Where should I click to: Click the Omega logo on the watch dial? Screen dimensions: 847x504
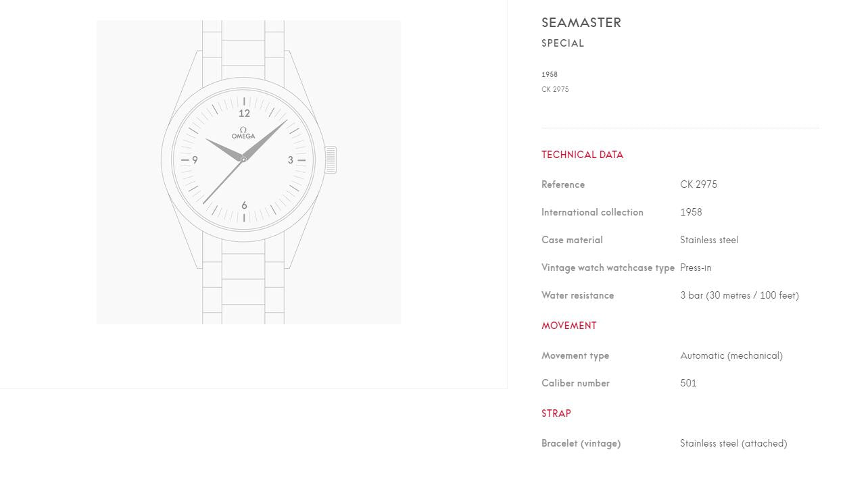[243, 133]
